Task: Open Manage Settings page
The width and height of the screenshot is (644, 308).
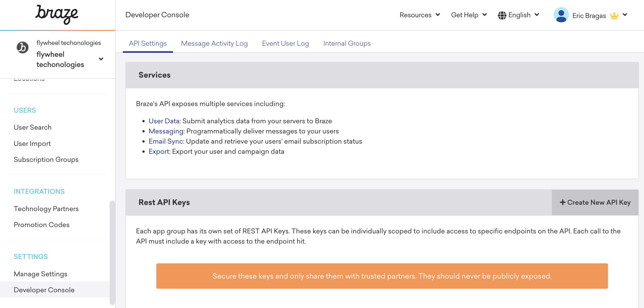Action: [x=41, y=274]
